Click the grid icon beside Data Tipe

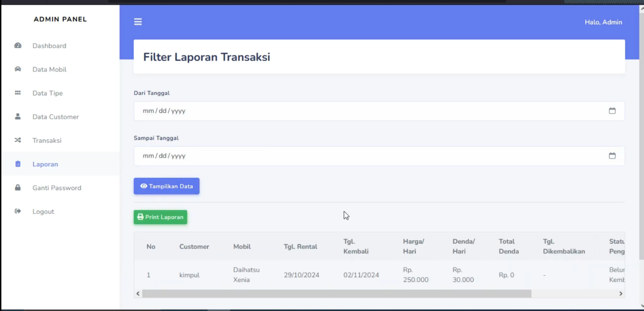tap(18, 93)
